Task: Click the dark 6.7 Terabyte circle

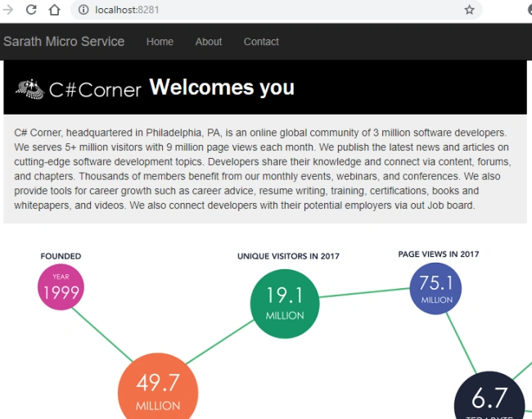Action: coord(489,397)
